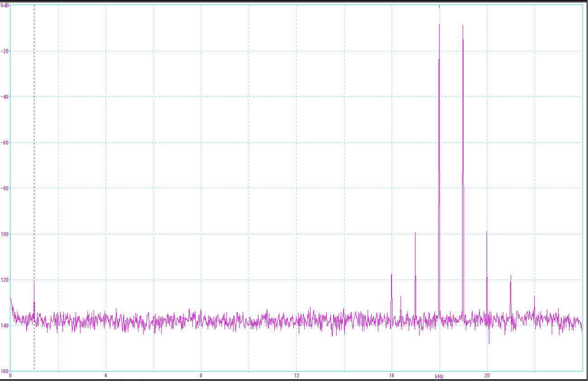Click the 160 level axis label
This screenshot has height=381, width=588.
coord(5,371)
